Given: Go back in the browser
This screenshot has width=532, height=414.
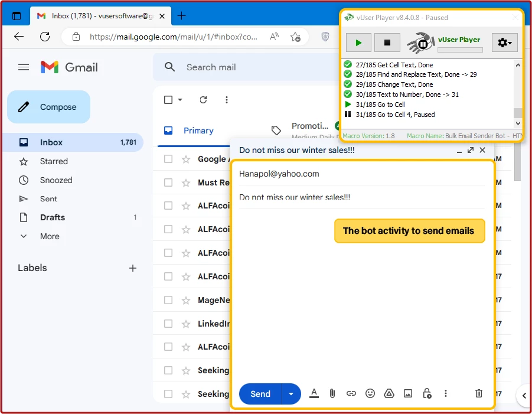Looking at the screenshot, I should [19, 36].
